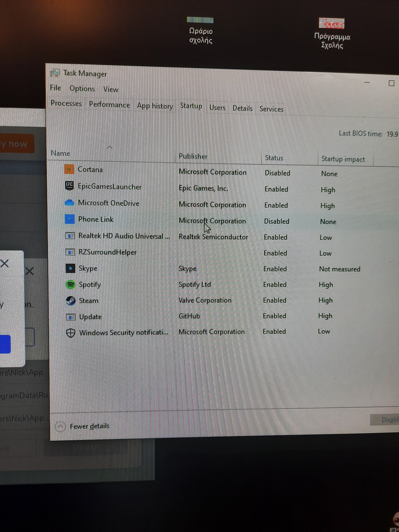The width and height of the screenshot is (399, 532).
Task: Click the Task Manager title bar icon
Action: (x=55, y=73)
